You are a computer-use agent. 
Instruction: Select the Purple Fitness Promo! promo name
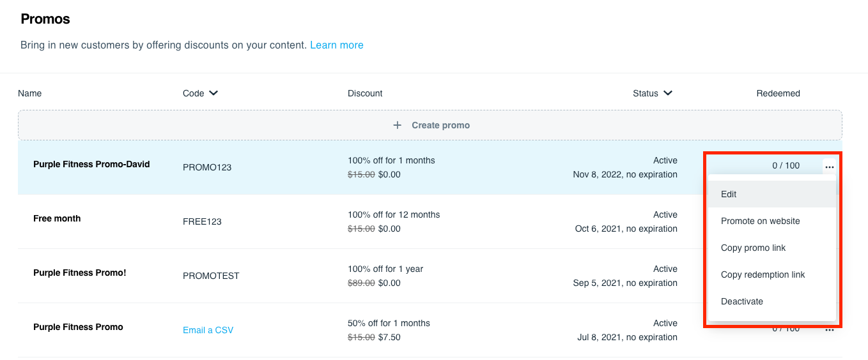[x=80, y=273]
